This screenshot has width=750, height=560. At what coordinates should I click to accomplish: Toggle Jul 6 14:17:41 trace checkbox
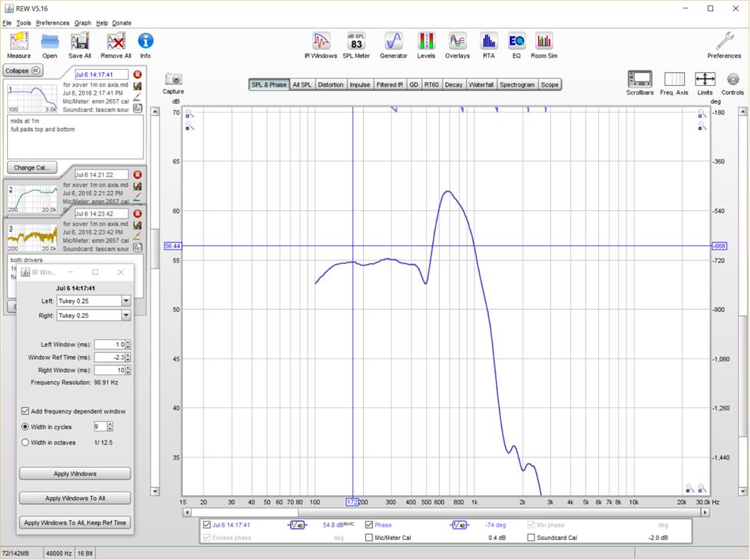tap(206, 525)
